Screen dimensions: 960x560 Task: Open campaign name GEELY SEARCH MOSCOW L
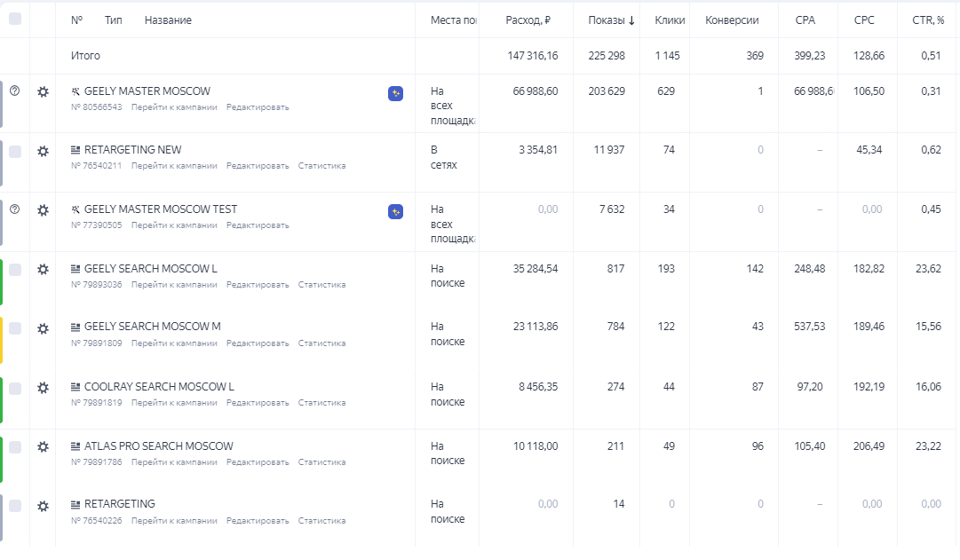point(150,269)
